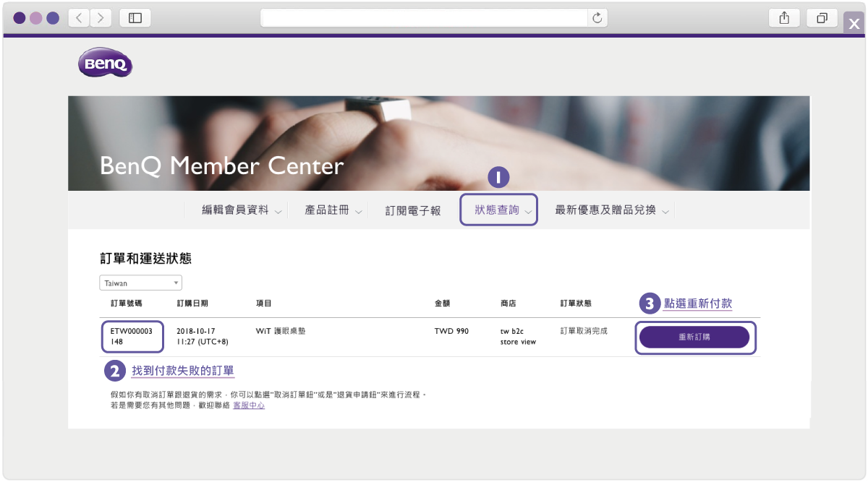The width and height of the screenshot is (868, 482).
Task: Click the browser back arrow
Action: pos(78,17)
